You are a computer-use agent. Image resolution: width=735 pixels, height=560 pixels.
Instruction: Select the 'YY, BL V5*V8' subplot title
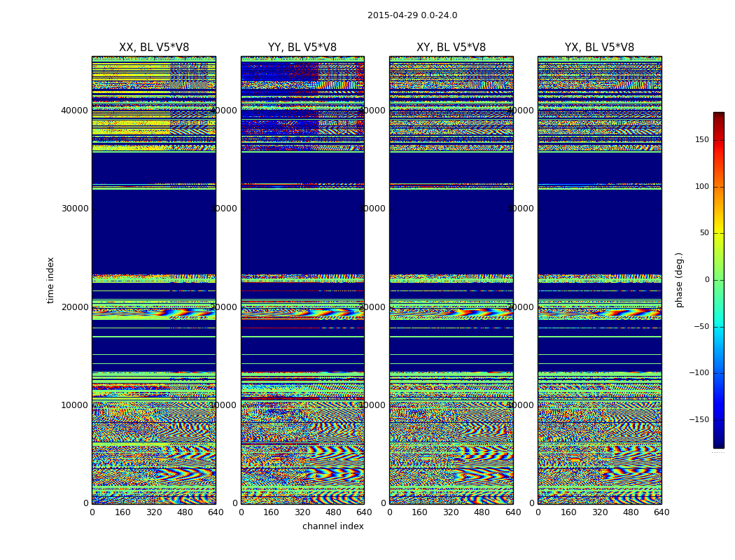pos(302,48)
